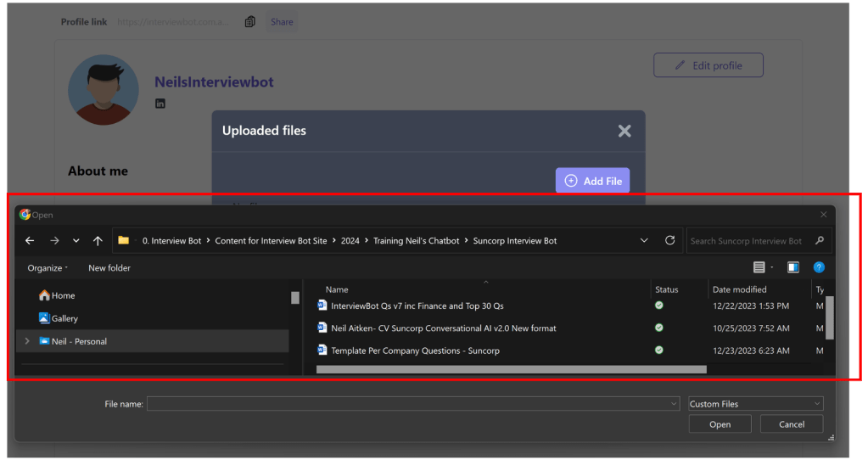Close the Uploaded files panel
The height and width of the screenshot is (471, 868).
(x=624, y=131)
